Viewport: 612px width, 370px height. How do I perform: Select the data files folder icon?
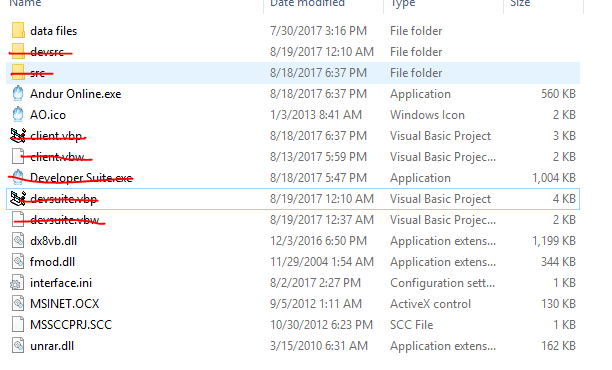18,31
